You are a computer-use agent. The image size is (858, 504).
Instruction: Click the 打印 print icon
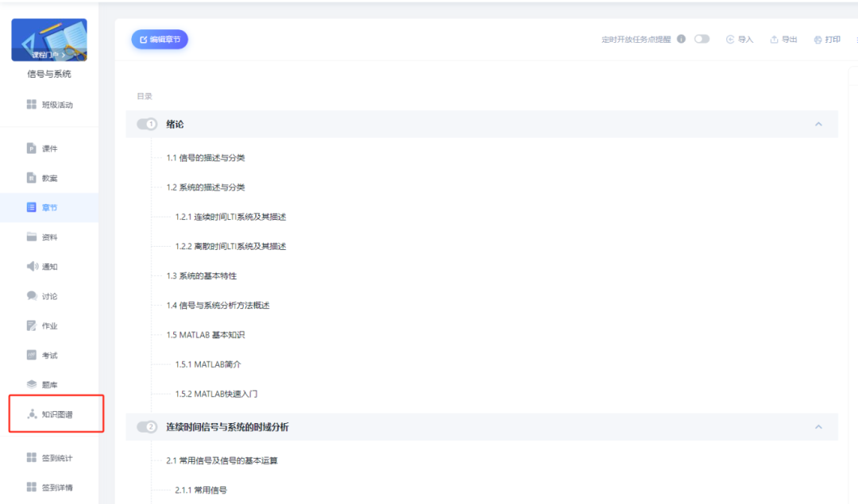[817, 40]
